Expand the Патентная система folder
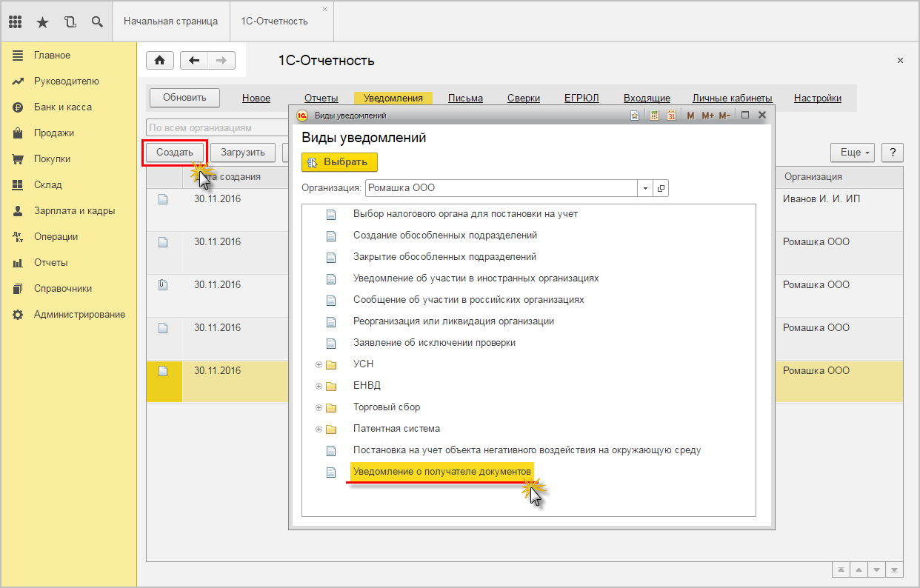 click(x=319, y=429)
